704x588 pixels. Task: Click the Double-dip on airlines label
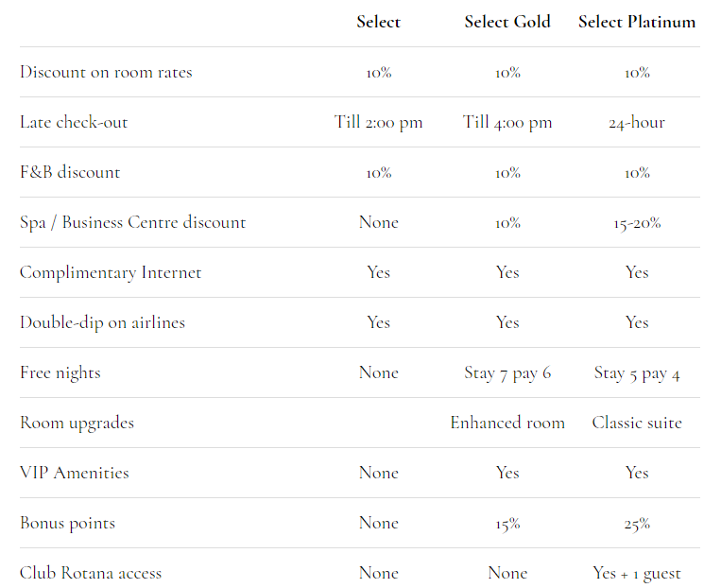click(x=102, y=322)
